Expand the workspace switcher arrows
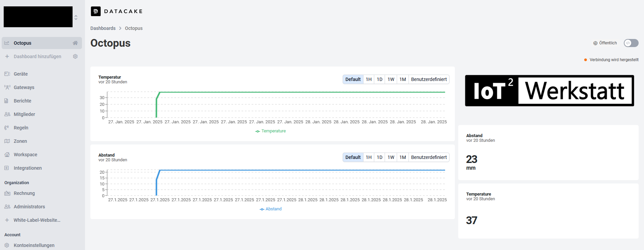The width and height of the screenshot is (644, 250). point(76,17)
